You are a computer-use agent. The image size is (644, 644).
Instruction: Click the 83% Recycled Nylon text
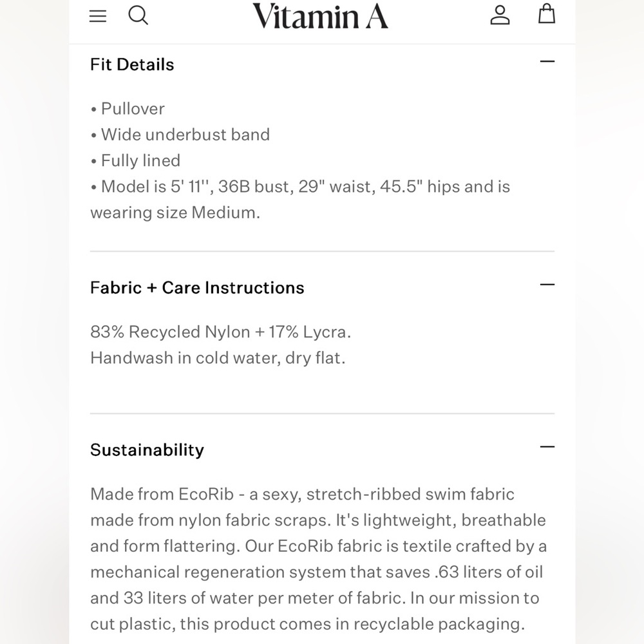(x=220, y=332)
